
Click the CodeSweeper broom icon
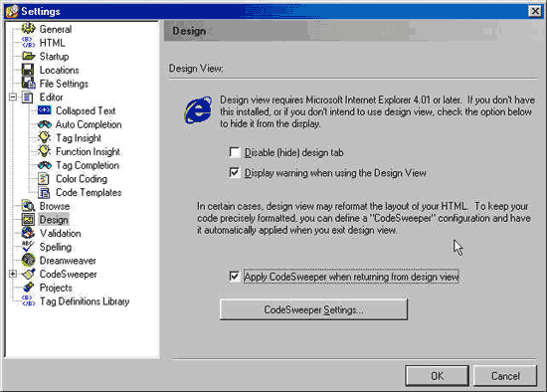(28, 274)
